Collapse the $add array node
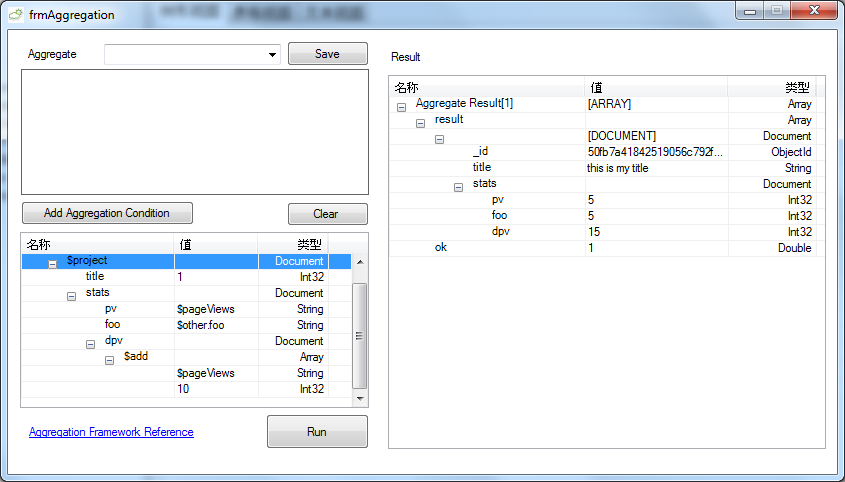Image resolution: width=845 pixels, height=482 pixels. pyautogui.click(x=109, y=360)
